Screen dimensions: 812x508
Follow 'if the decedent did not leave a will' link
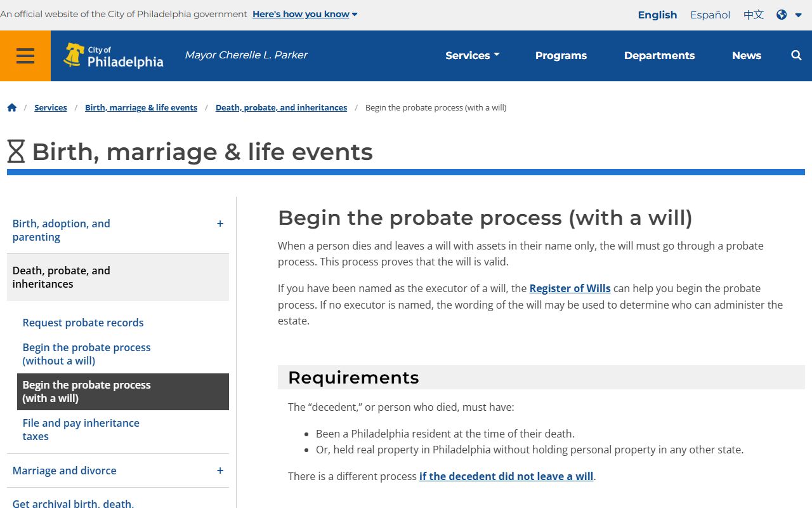point(506,476)
